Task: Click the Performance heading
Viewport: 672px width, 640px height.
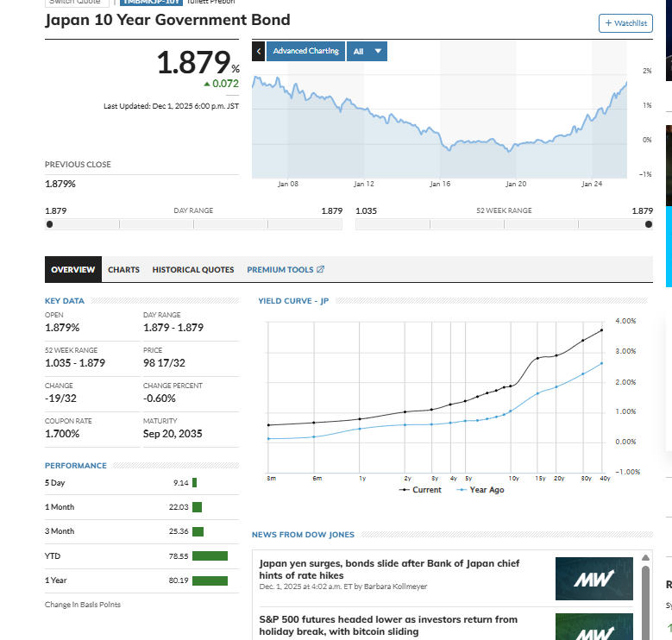Action: point(76,465)
